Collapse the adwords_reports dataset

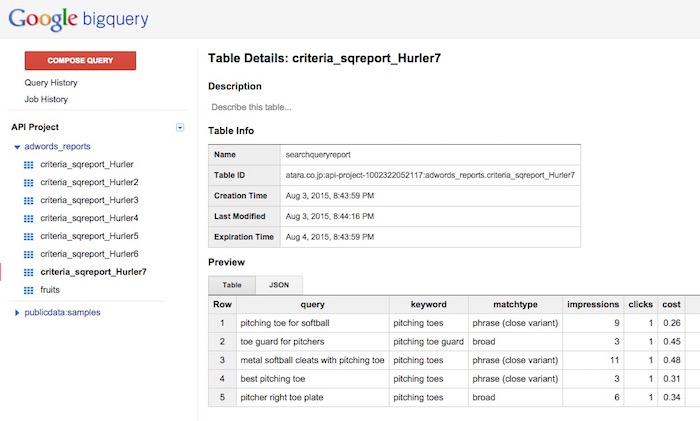(17, 147)
